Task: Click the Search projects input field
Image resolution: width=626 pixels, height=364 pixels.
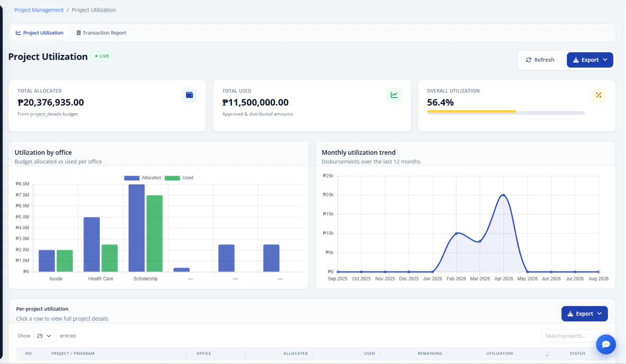Action: [574, 336]
